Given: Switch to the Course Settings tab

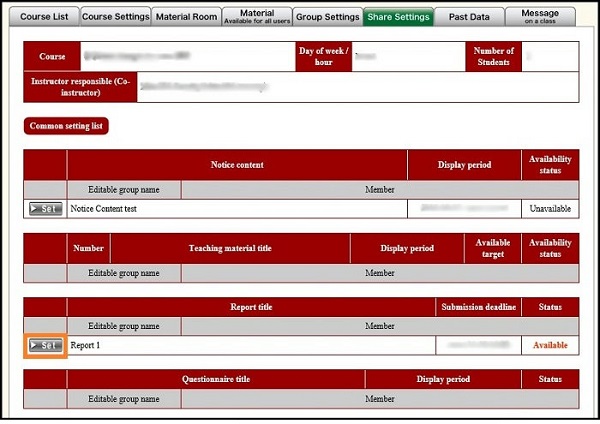Looking at the screenshot, I should [x=115, y=16].
